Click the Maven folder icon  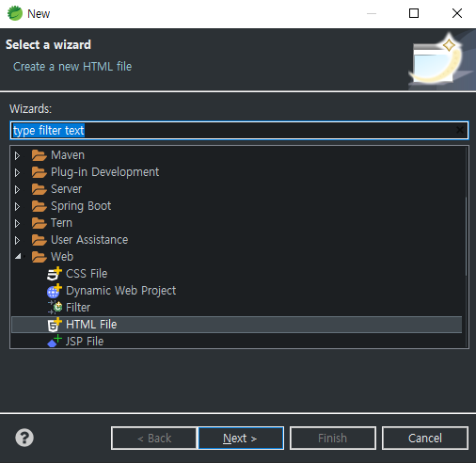tap(40, 155)
